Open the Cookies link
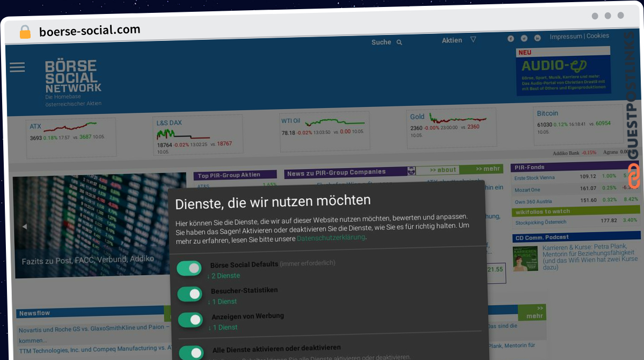644x360 pixels. pyautogui.click(x=597, y=36)
